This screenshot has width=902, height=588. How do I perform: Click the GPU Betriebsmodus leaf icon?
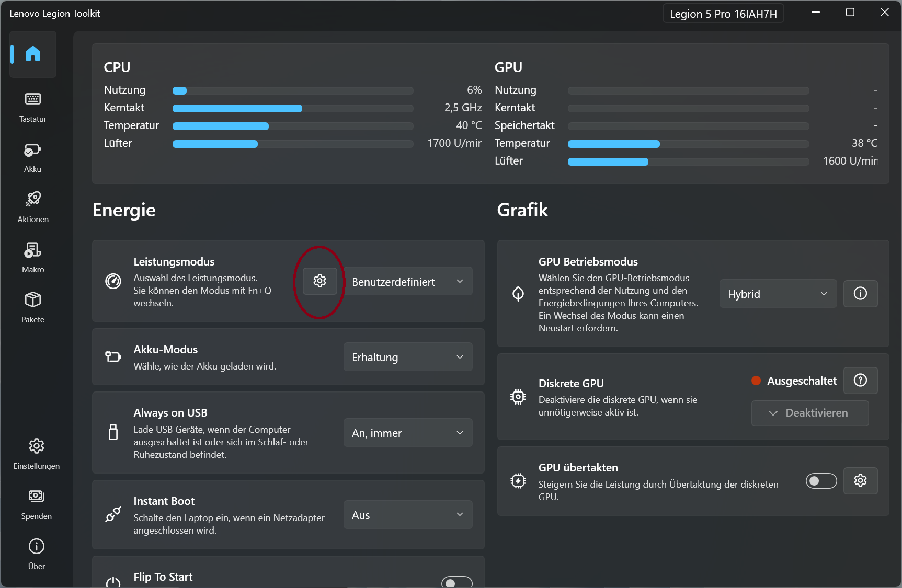coord(518,294)
